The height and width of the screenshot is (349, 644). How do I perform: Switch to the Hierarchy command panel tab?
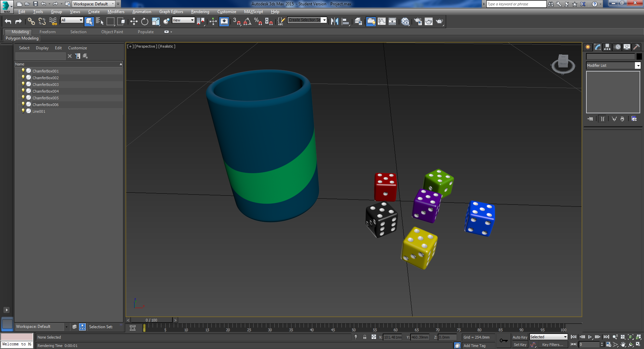click(x=607, y=47)
